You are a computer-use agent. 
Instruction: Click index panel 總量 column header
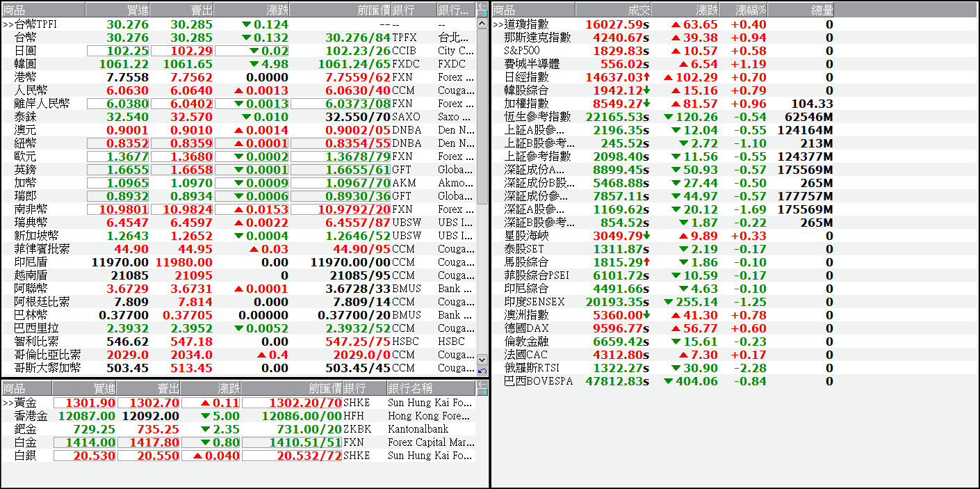[801, 10]
